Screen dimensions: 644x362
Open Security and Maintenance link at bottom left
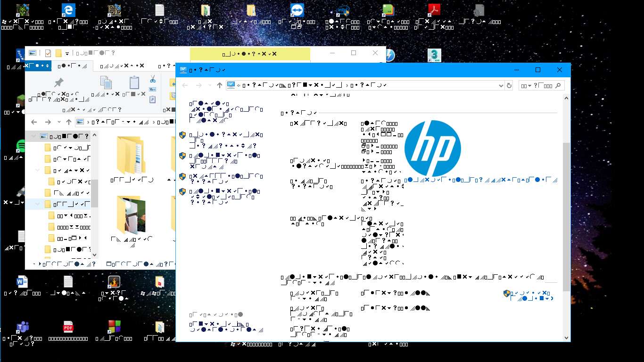226,327
